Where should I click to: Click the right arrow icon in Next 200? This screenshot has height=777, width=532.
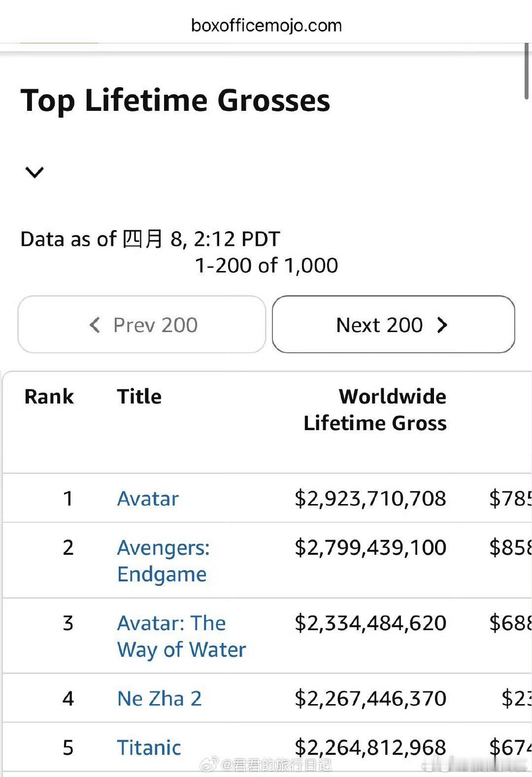coord(442,325)
